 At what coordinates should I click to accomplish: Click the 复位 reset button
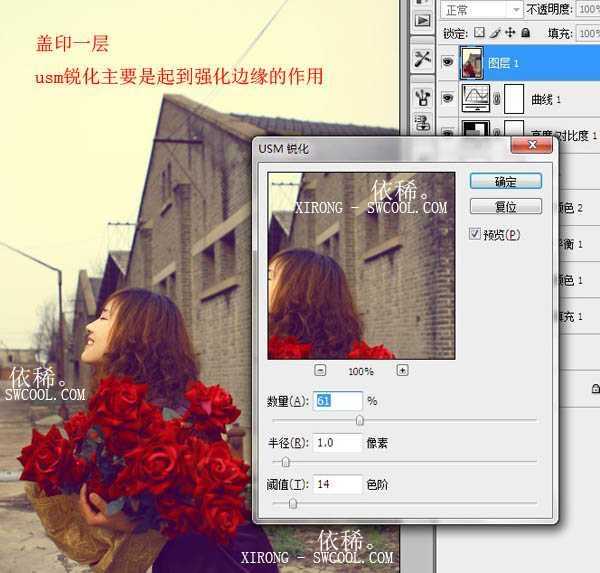click(x=505, y=207)
